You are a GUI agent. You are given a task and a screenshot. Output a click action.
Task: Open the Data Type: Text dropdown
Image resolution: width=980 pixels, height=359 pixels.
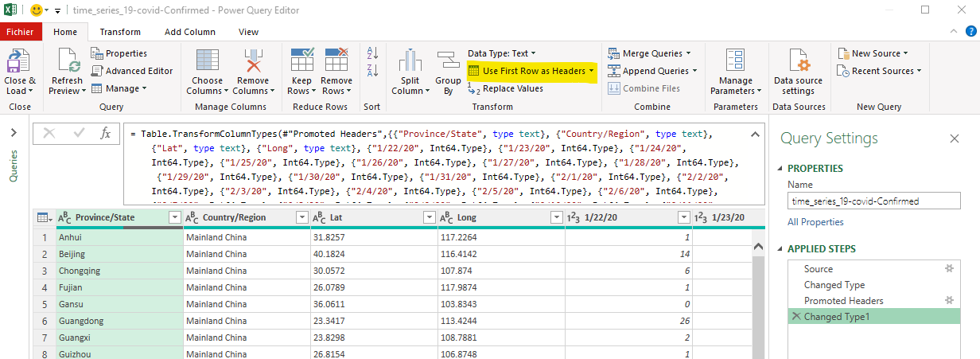click(502, 53)
